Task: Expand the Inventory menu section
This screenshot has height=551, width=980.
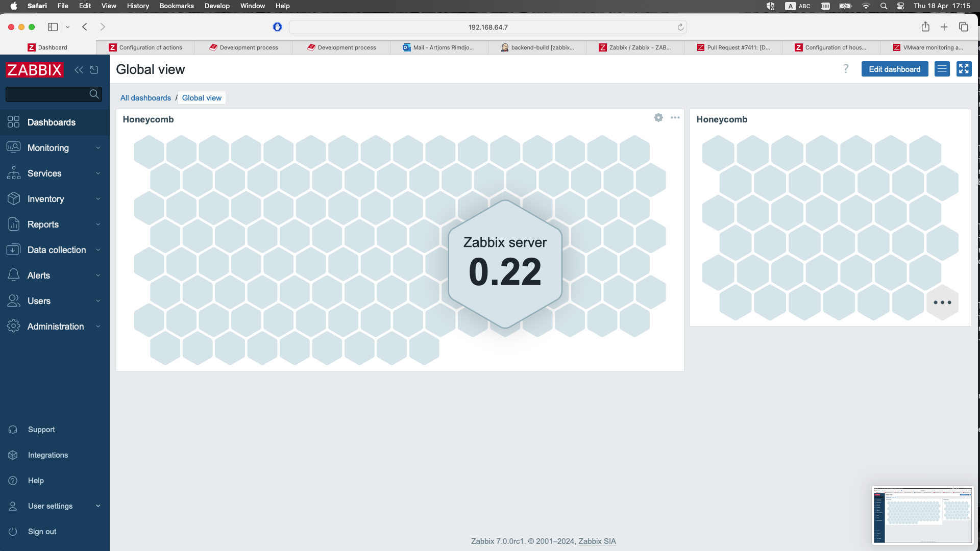Action: tap(55, 199)
